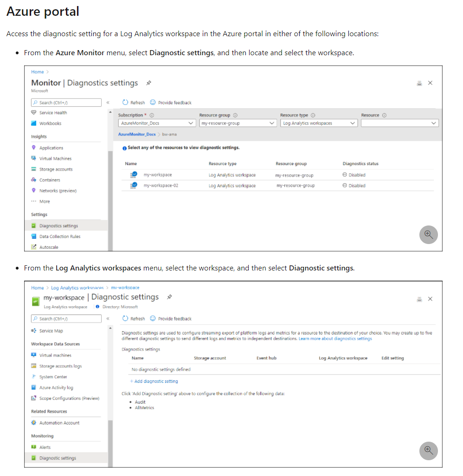Open Storage accounts insights icon
This screenshot has height=476, width=463.
pyautogui.click(x=34, y=169)
